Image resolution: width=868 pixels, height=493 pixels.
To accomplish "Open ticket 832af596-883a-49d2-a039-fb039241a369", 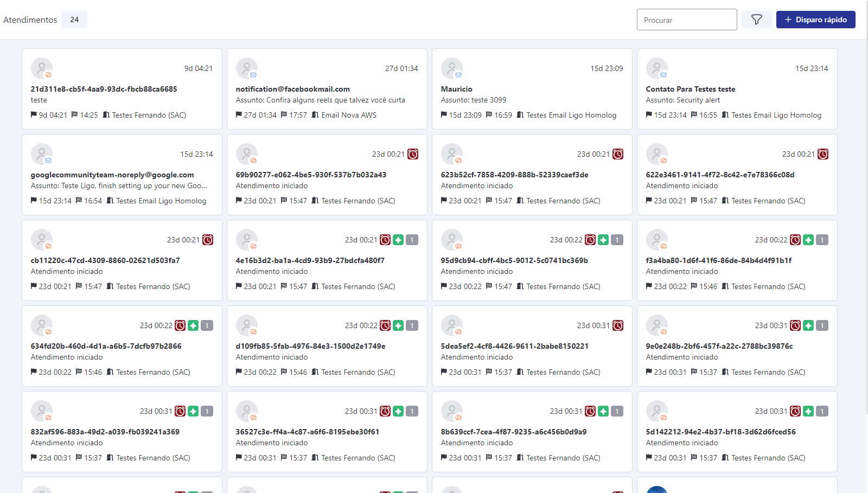I will coord(105,432).
